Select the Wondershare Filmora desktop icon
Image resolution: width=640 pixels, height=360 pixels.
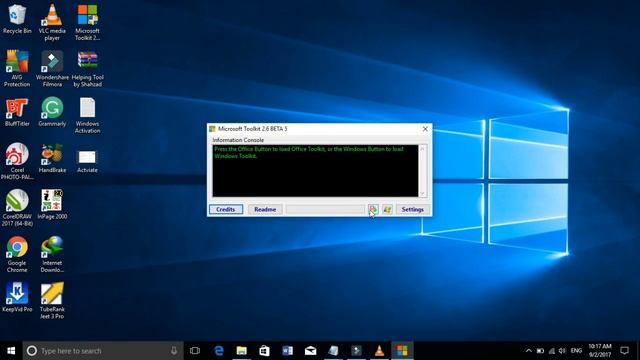(52, 69)
